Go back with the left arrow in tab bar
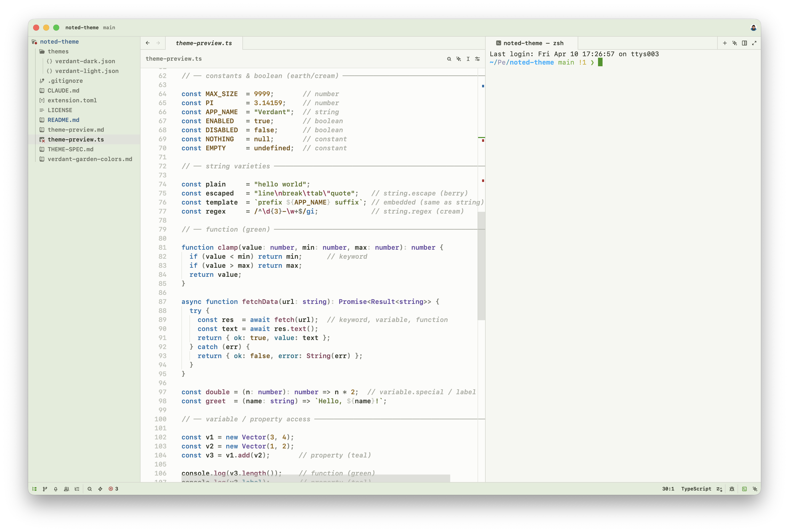 coord(148,43)
